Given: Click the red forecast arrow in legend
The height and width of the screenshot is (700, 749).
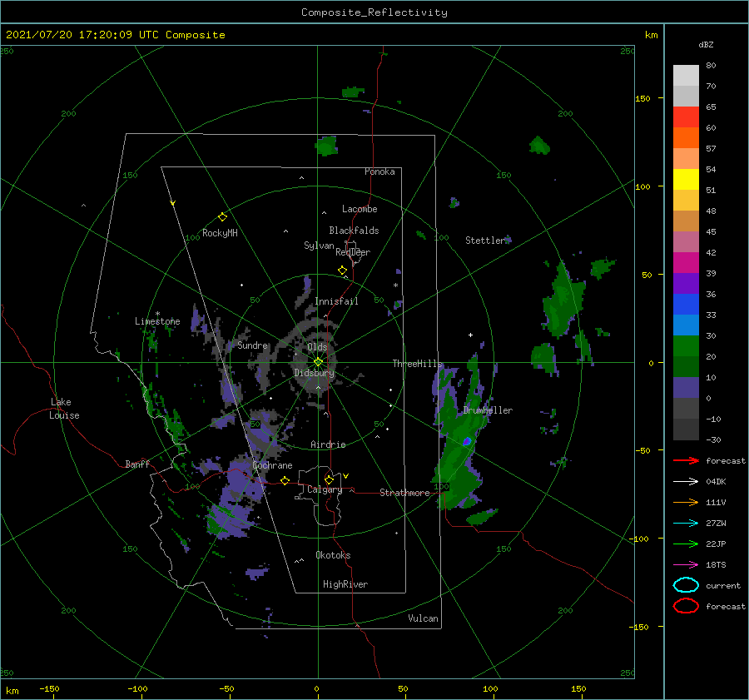Looking at the screenshot, I should click(686, 460).
